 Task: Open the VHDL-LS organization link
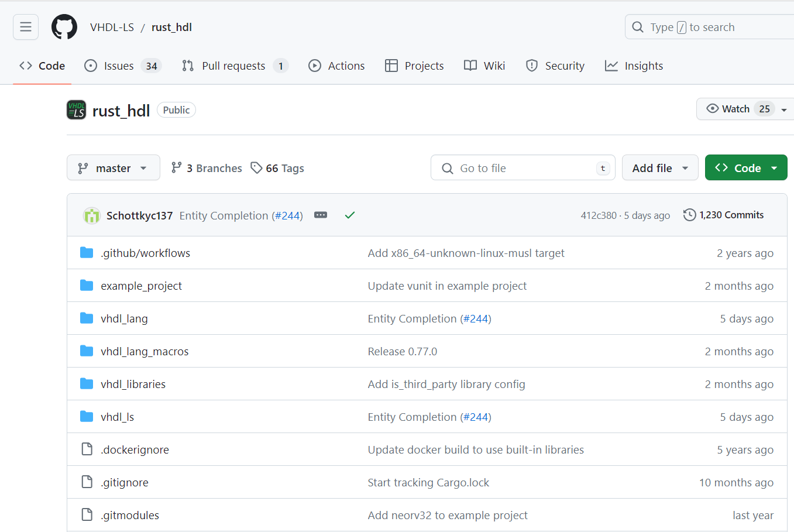click(112, 27)
